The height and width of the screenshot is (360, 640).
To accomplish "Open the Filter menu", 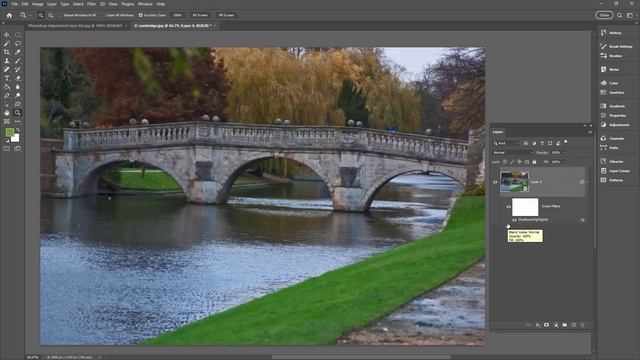I will 91,4.
